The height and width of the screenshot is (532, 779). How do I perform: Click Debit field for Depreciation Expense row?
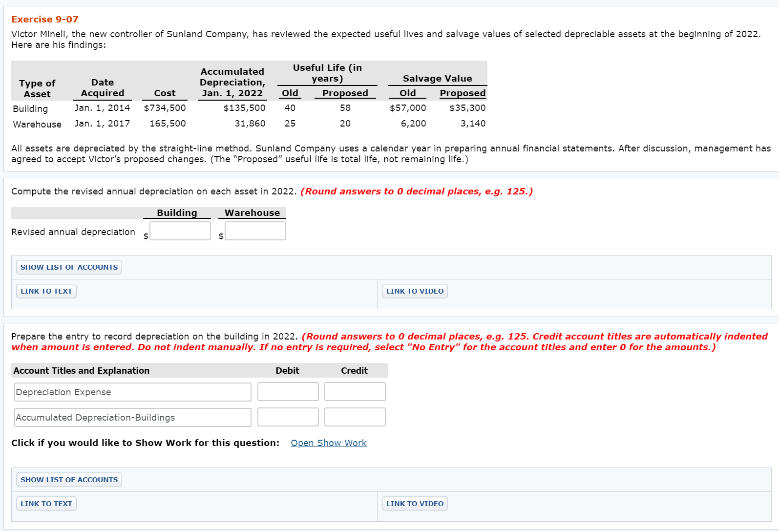[288, 392]
